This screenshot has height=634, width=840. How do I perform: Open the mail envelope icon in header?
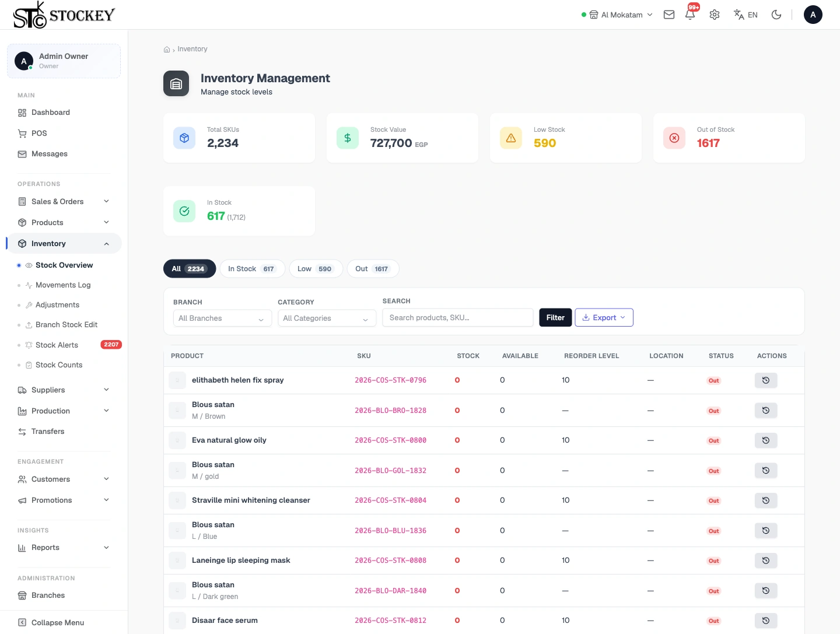[669, 15]
